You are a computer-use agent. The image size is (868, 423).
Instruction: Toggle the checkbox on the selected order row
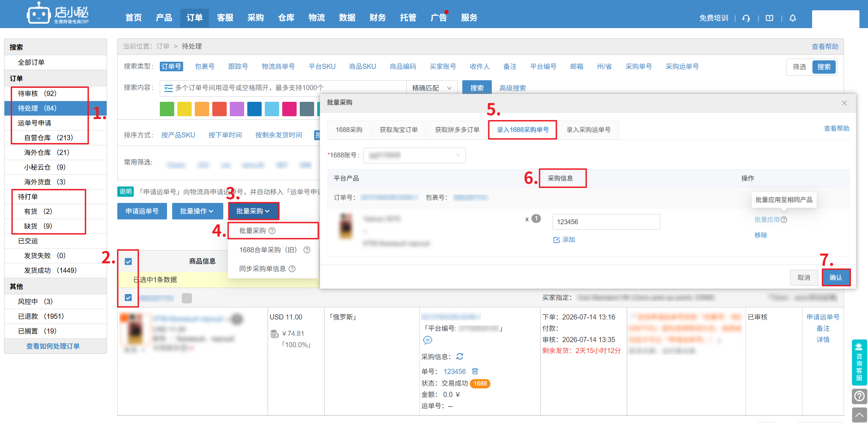(128, 298)
